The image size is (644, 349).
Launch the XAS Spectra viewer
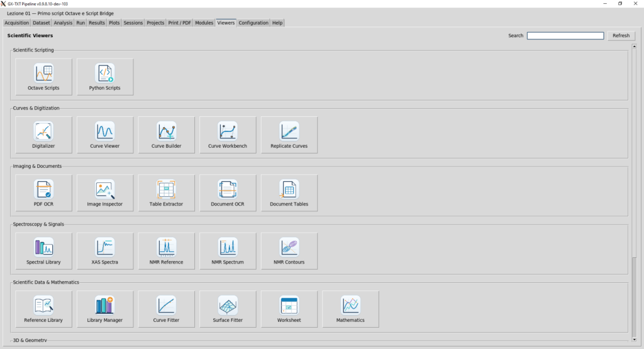click(x=105, y=252)
